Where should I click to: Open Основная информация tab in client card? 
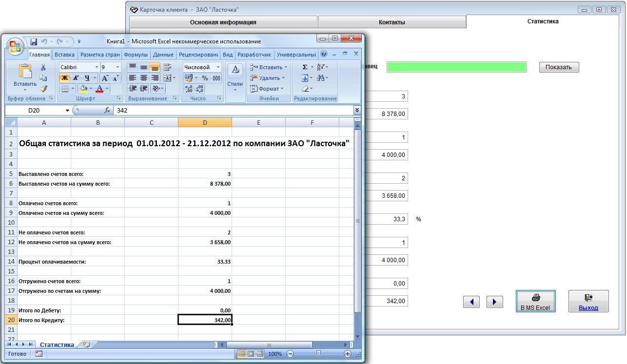pyautogui.click(x=223, y=22)
